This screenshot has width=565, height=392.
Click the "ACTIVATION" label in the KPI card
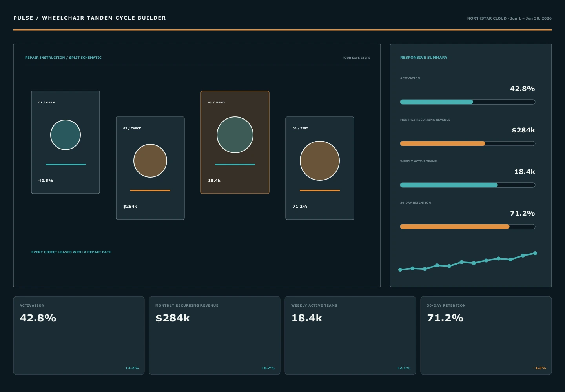coord(32,305)
